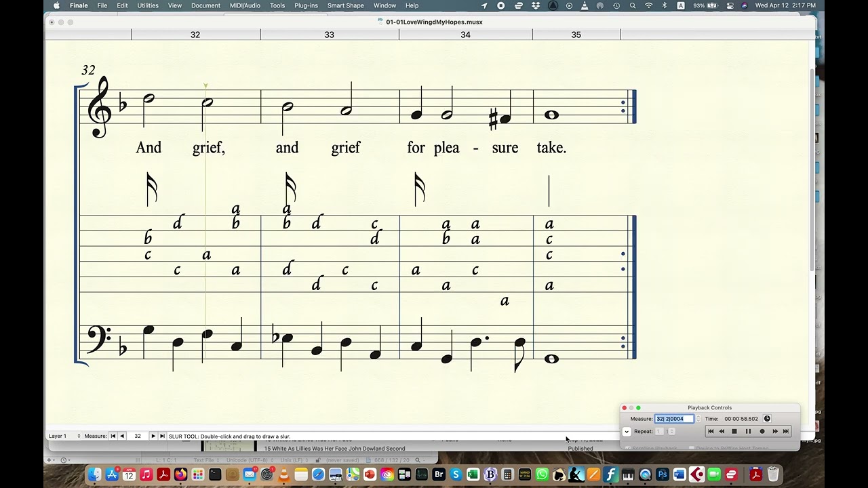Open the Smart Shape menu

coord(346,5)
